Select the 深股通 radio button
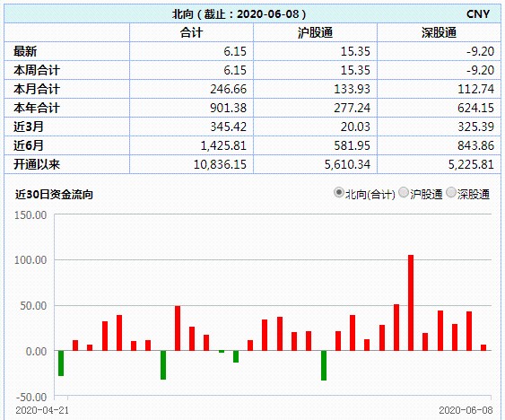Screen dimensions: 505x420 [x=451, y=193]
